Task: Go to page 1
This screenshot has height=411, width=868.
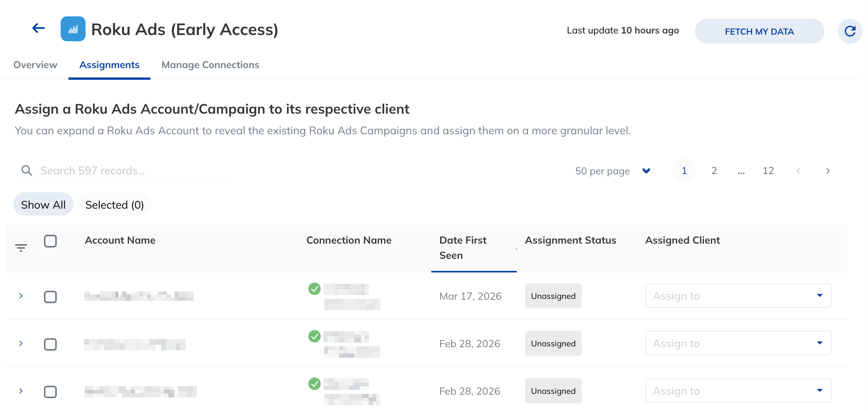Action: tap(684, 170)
